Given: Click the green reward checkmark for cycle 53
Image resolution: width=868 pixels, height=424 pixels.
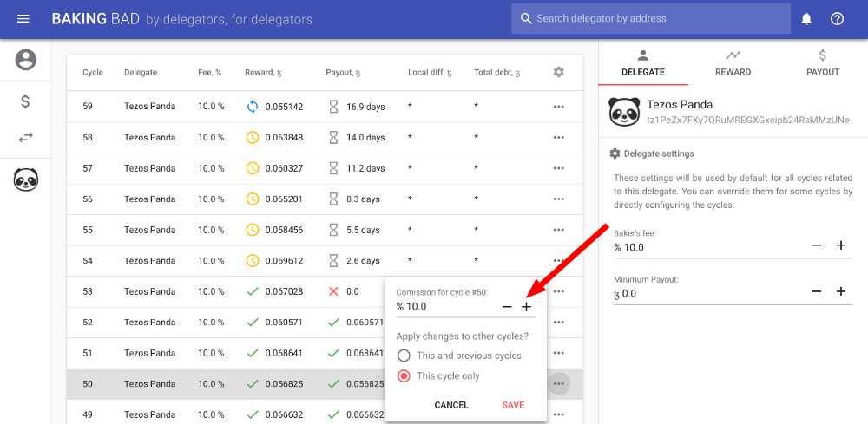Looking at the screenshot, I should [x=253, y=291].
